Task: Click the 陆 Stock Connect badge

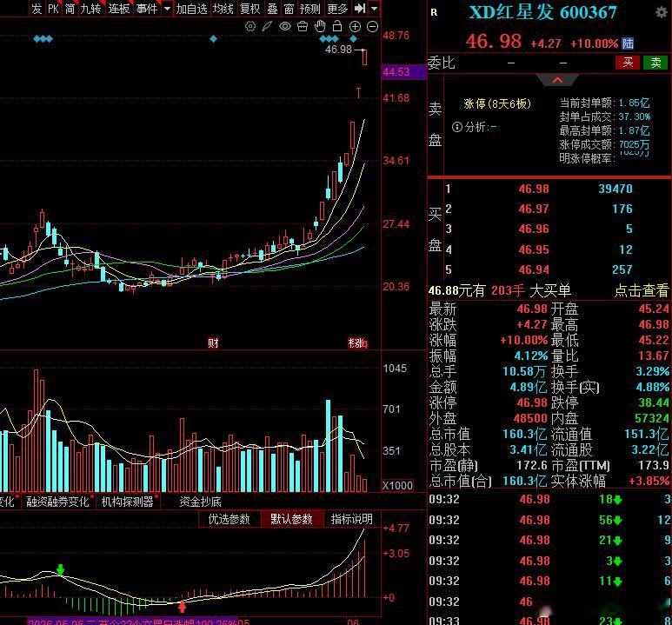Action: [628, 43]
